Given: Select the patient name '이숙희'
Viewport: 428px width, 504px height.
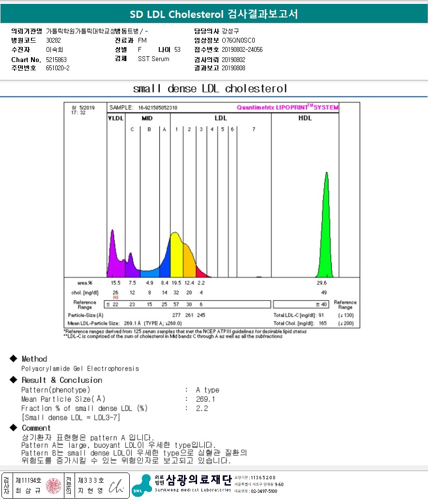Looking at the screenshot, I should (54, 49).
